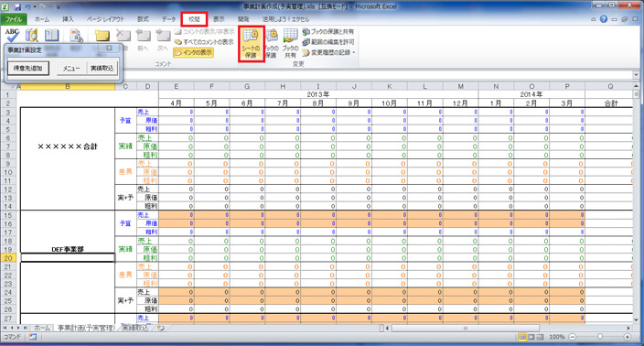
Task: Go to first sheet with navigation arrow
Action: click(x=5, y=328)
